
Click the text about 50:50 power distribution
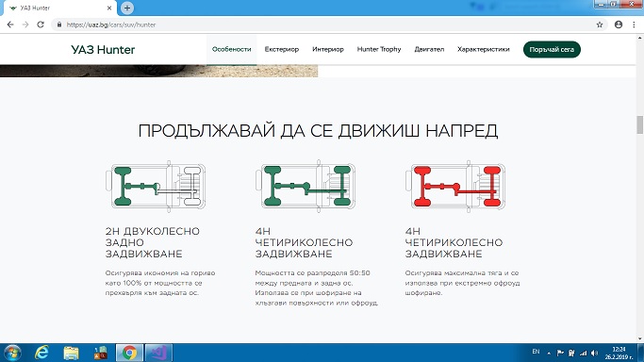point(316,288)
